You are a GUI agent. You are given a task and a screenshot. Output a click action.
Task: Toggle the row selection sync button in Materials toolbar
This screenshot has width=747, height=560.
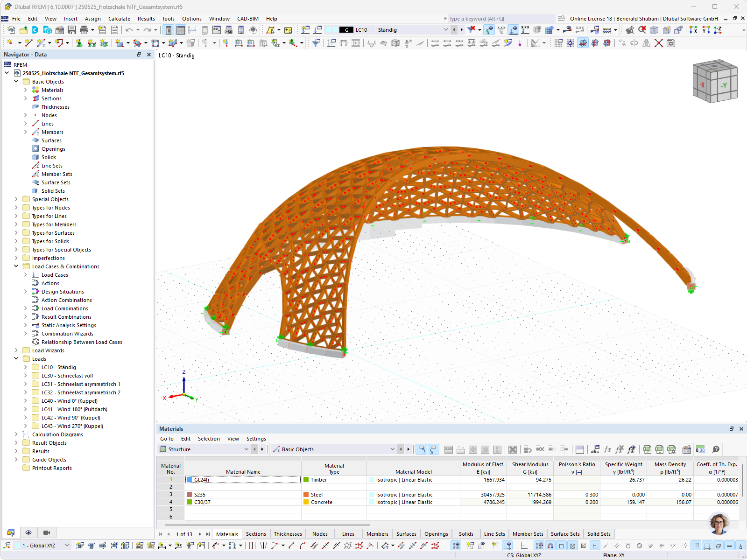(423, 449)
